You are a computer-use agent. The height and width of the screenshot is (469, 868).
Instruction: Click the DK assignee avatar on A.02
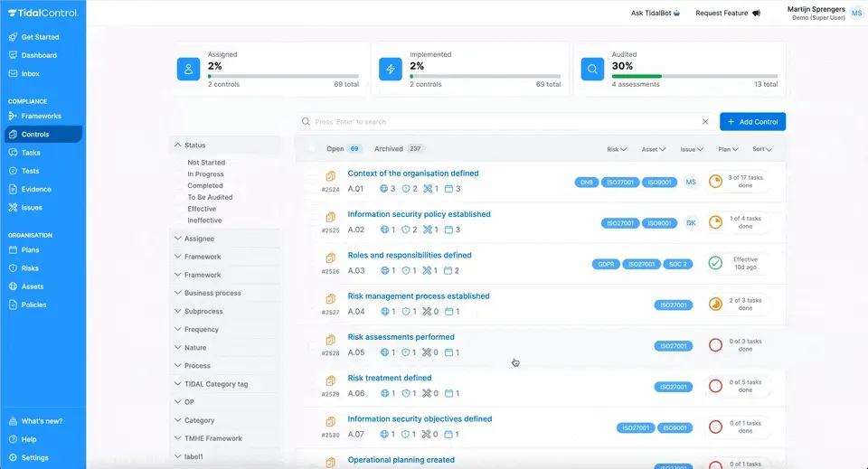click(691, 223)
